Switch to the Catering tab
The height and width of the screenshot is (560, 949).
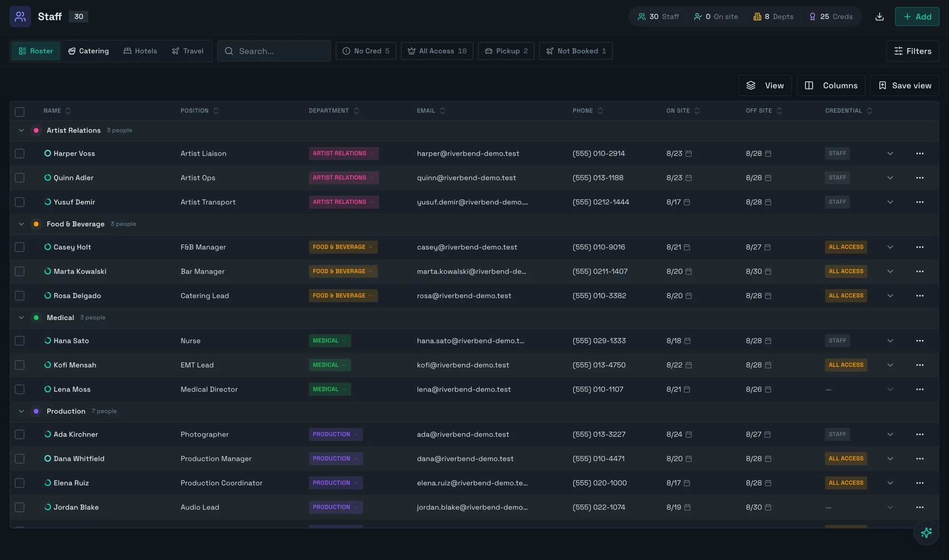pos(88,51)
